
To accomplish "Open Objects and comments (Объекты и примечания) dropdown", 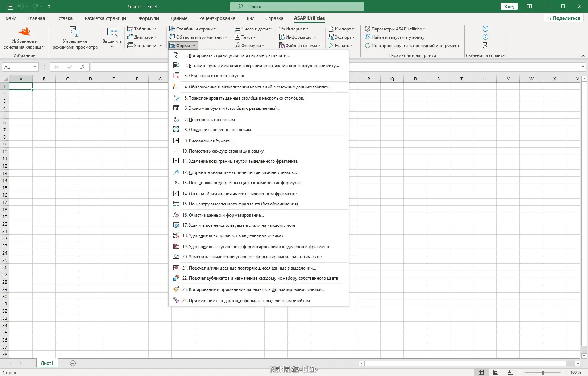I will tap(198, 37).
